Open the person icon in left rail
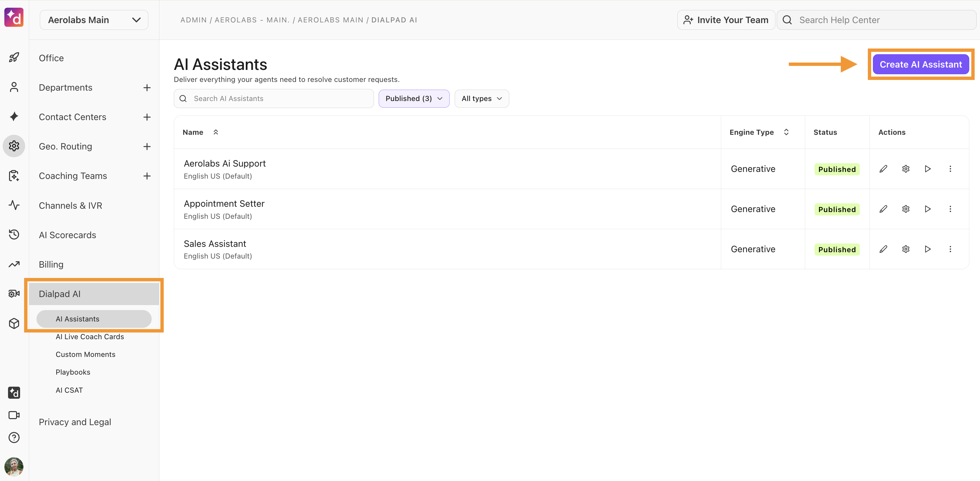Viewport: 980px width, 481px height. coord(14,87)
